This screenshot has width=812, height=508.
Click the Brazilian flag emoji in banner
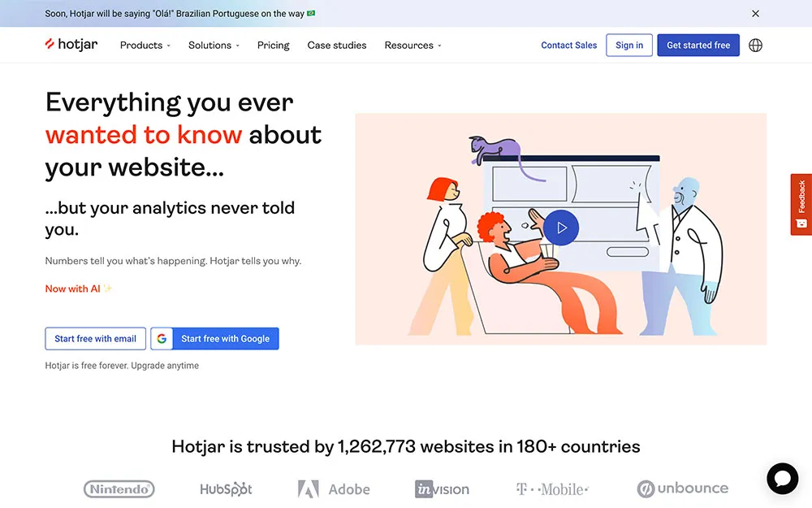(x=311, y=14)
